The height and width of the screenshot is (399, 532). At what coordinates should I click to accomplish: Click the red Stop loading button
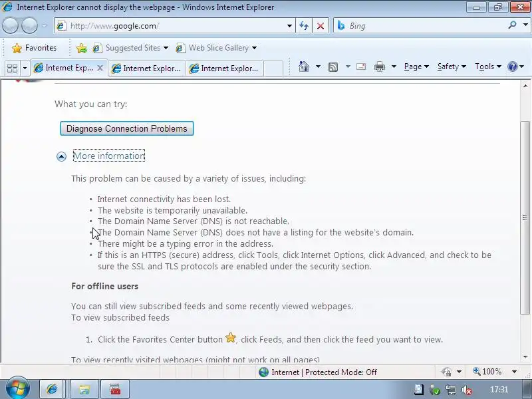(321, 26)
